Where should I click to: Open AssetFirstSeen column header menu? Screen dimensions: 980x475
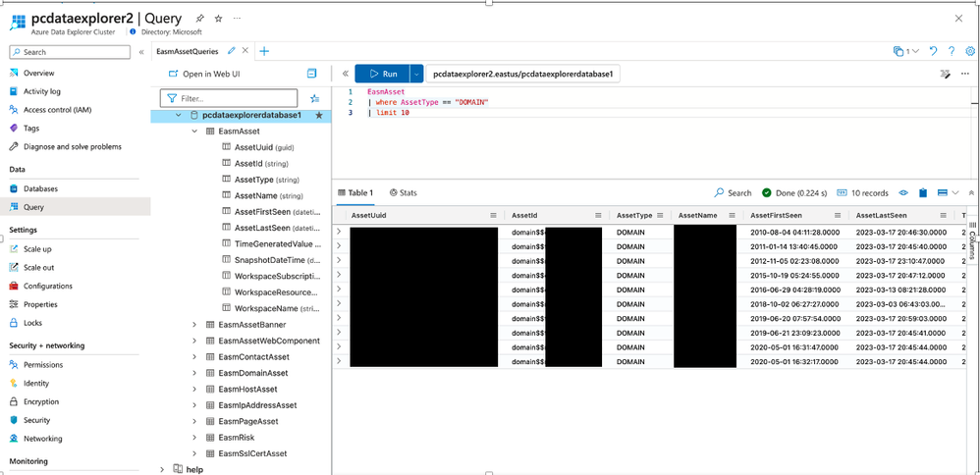[837, 216]
